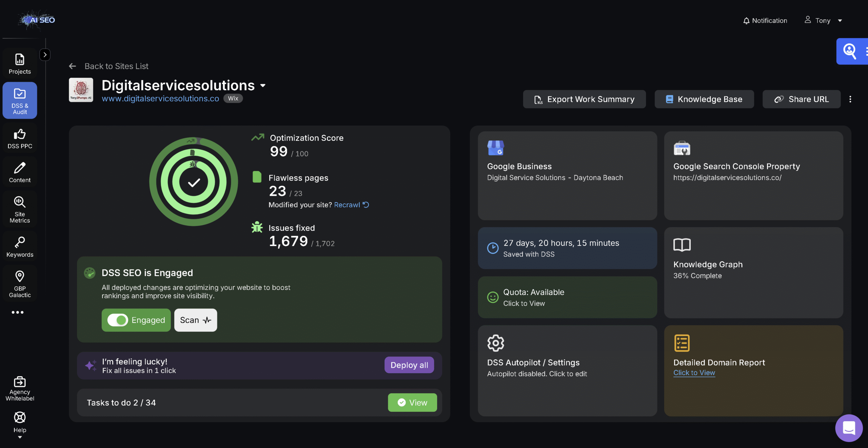Open Site Metrics magnifier icon
The width and height of the screenshot is (868, 448).
[20, 202]
